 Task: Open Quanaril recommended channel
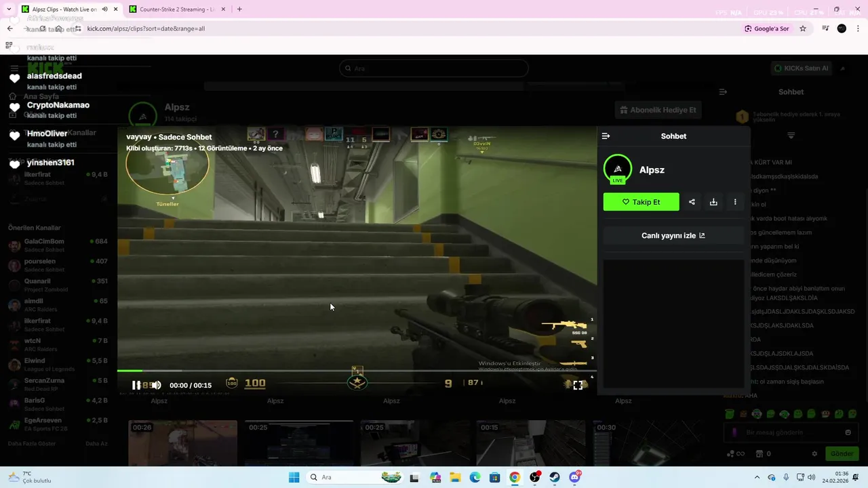[58, 285]
